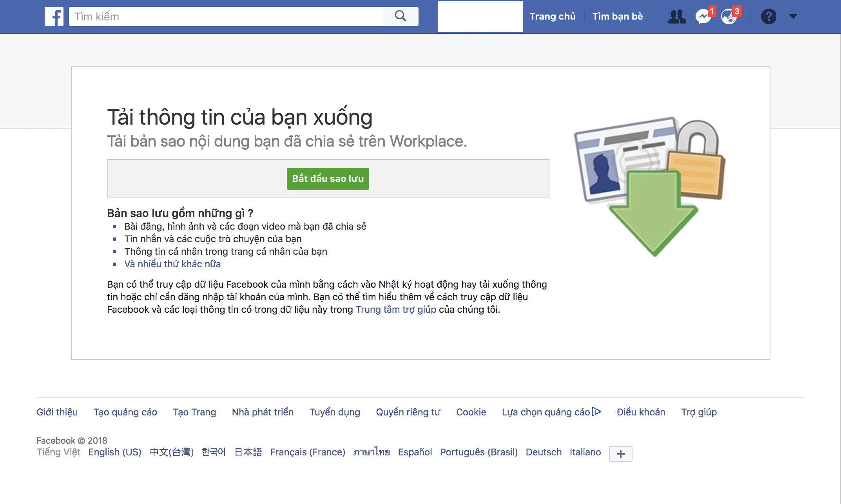Switch language to 한국어
The image size is (841, 504).
click(214, 452)
